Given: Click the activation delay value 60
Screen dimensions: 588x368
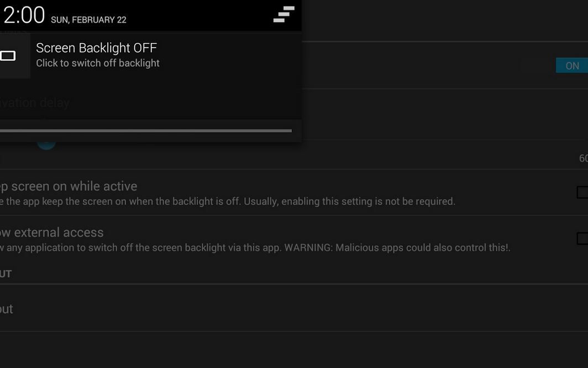Looking at the screenshot, I should (x=583, y=158).
